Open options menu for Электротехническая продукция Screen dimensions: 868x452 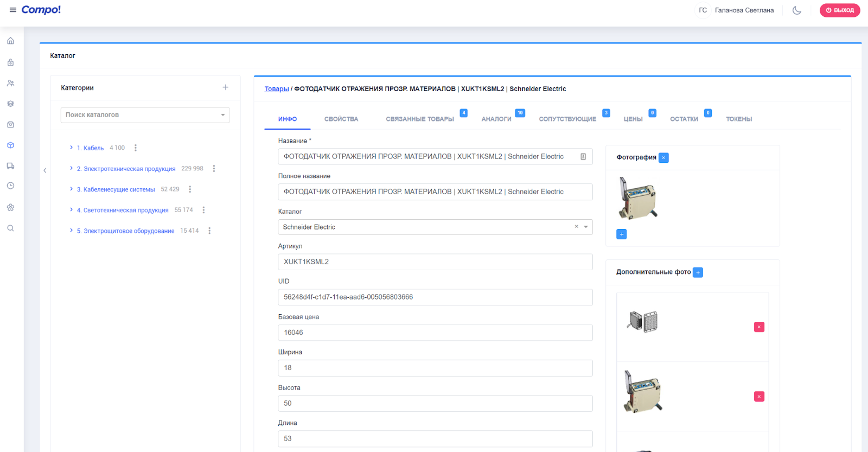point(214,169)
